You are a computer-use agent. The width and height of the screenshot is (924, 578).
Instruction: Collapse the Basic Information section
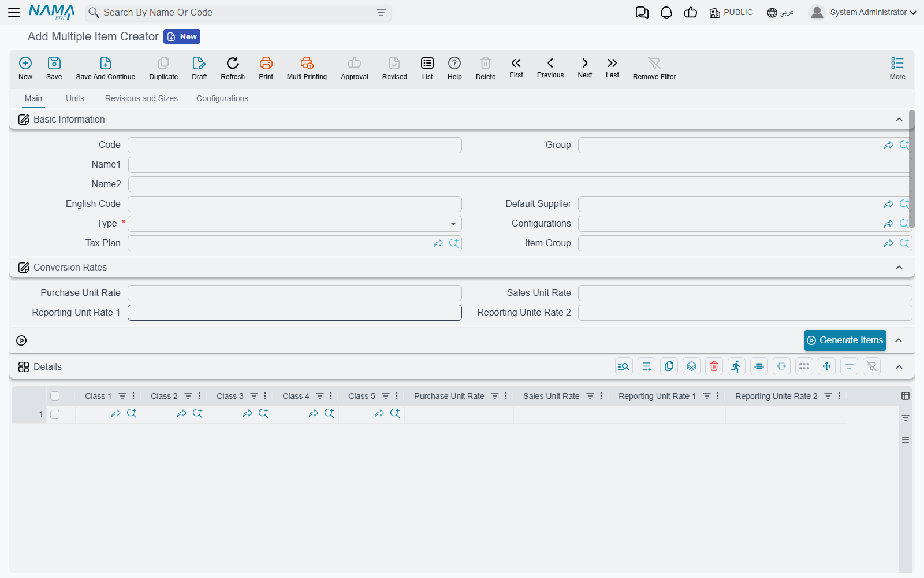tap(899, 120)
